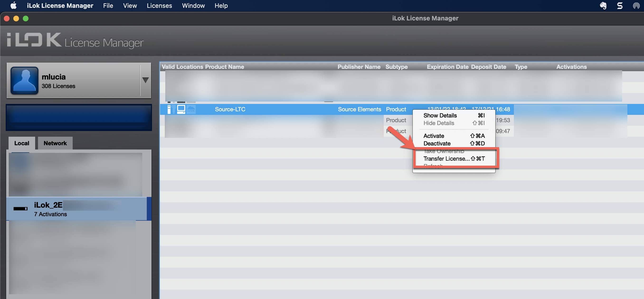Choose Deactivate in the context menu
Screen dimensions: 644x299
click(x=437, y=143)
